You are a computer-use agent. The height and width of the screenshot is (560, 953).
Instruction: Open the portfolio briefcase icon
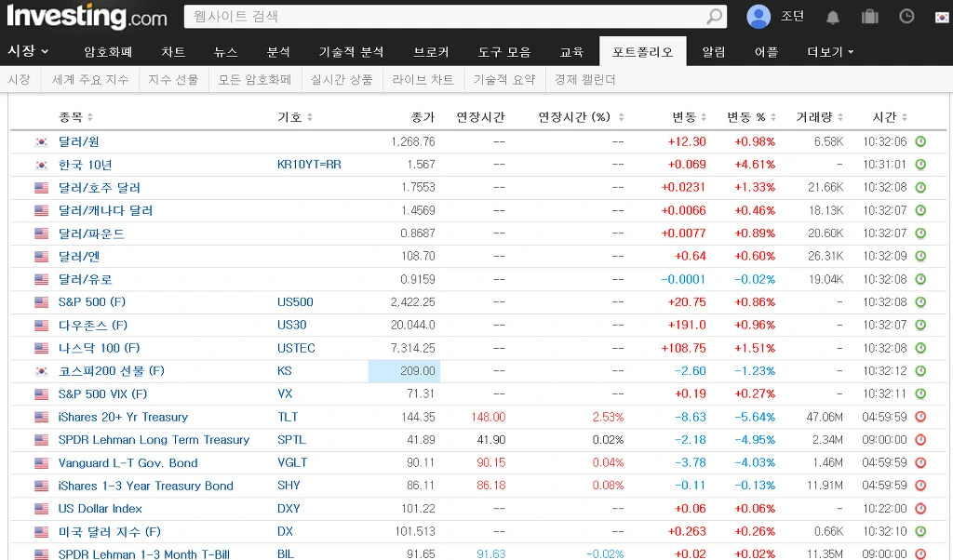pos(870,17)
